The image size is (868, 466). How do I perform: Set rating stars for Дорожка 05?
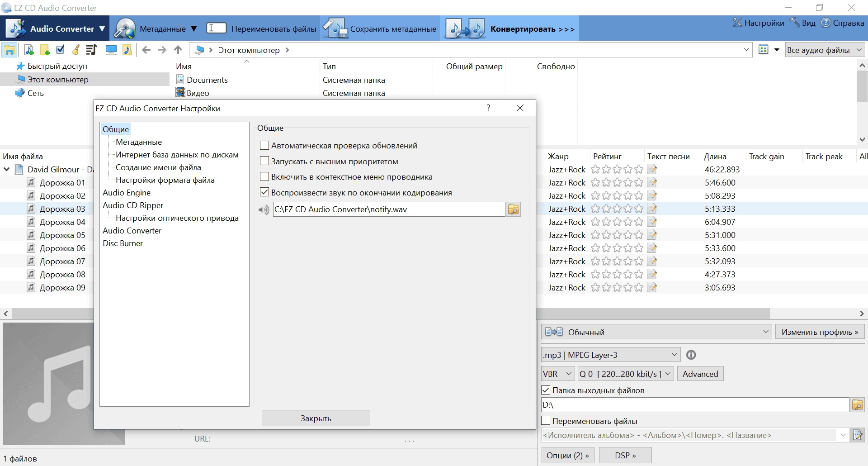point(617,235)
